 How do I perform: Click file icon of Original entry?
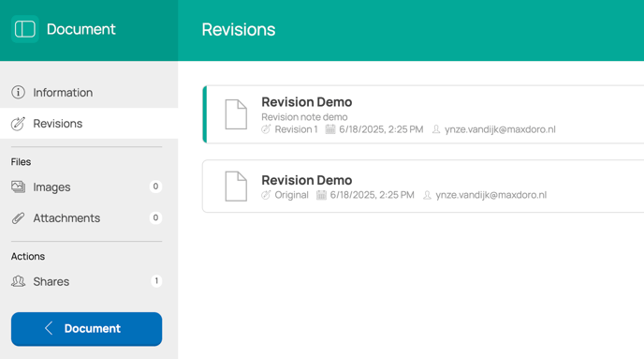[236, 187]
